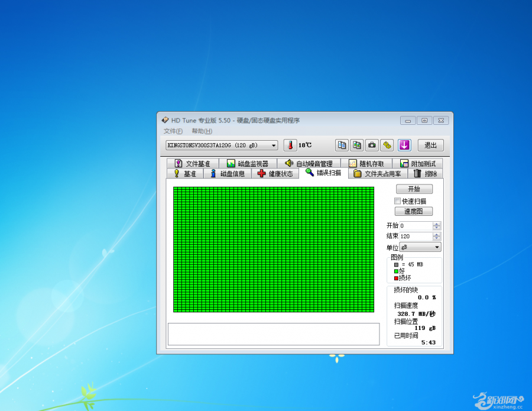Image resolution: width=532 pixels, height=411 pixels.
Task: Open options via the yellow gears icon
Action: click(387, 145)
